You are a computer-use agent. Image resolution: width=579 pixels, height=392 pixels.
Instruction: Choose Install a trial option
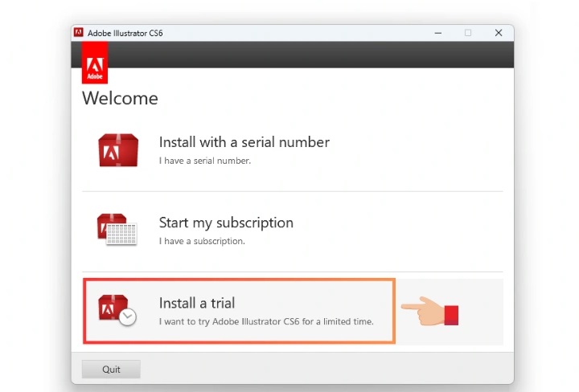[x=197, y=303]
